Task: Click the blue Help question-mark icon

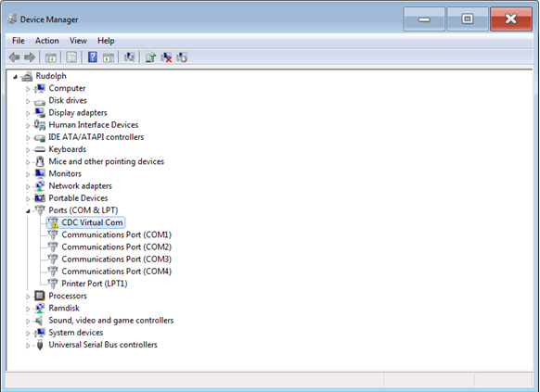Action: (x=92, y=57)
